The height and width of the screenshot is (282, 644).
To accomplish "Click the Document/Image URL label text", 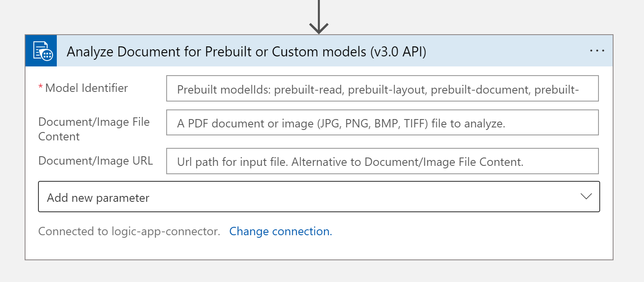I will click(95, 160).
